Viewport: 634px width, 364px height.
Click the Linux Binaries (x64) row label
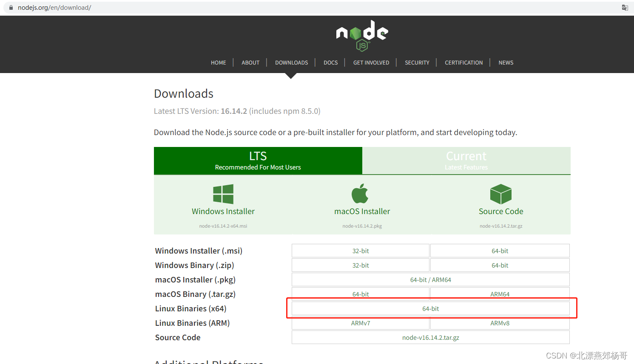pyautogui.click(x=191, y=308)
